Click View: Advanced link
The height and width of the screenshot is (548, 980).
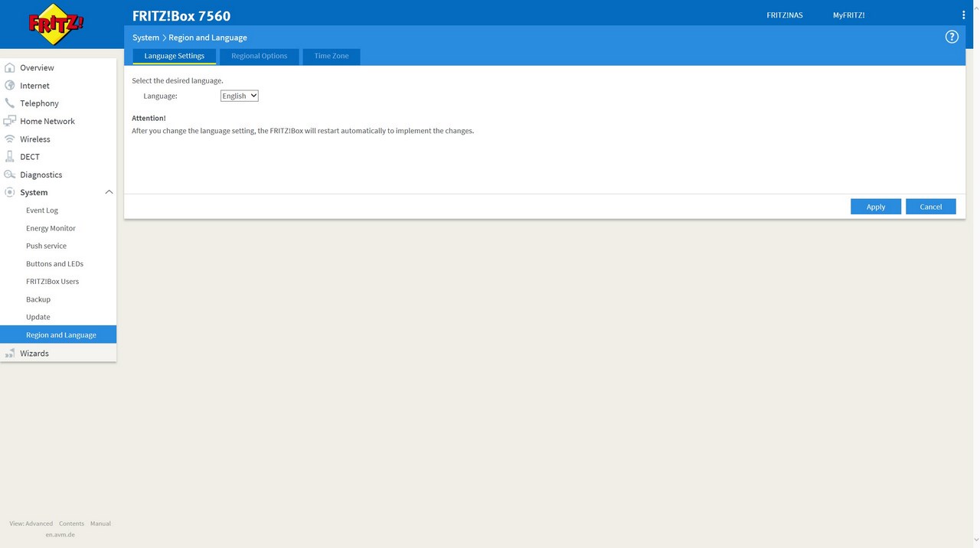click(x=31, y=524)
